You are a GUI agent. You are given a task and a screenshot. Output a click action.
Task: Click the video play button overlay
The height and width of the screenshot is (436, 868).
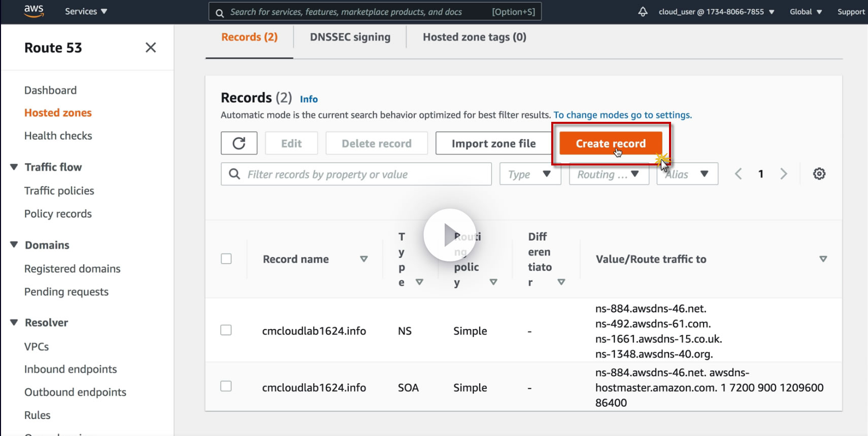click(x=450, y=235)
